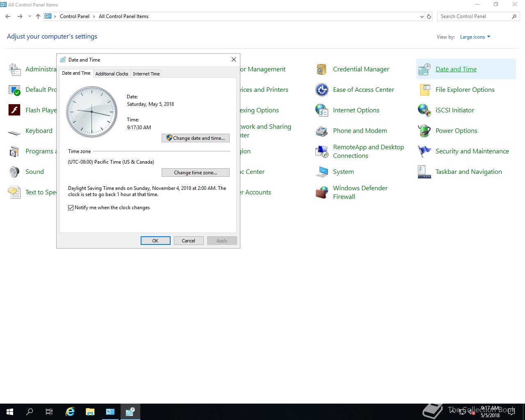Click the taskbar clock showing 5/5/2018
Image resolution: width=525 pixels, height=420 pixels.
click(x=490, y=412)
